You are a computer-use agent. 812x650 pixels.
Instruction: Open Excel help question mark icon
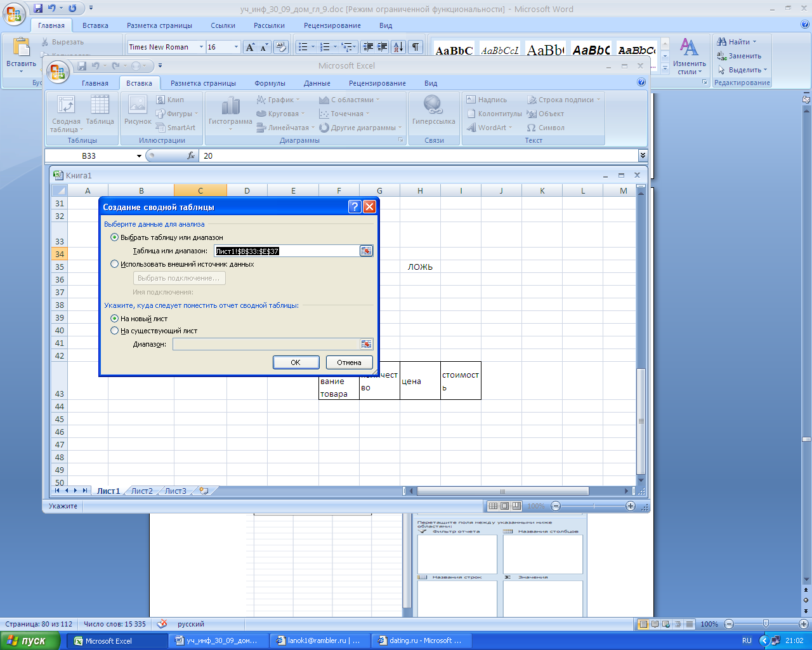(x=641, y=83)
